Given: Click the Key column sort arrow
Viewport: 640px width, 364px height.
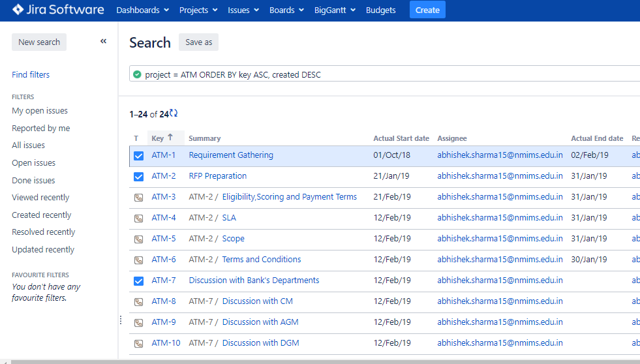Looking at the screenshot, I should pos(171,138).
